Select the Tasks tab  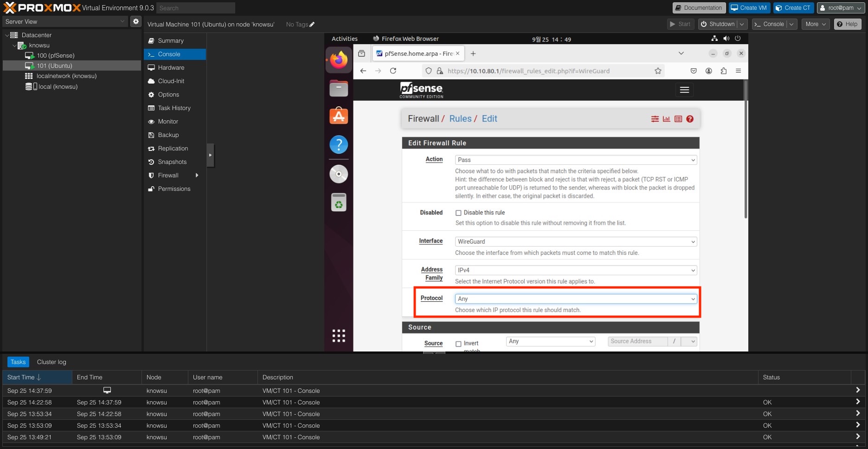[x=18, y=362]
